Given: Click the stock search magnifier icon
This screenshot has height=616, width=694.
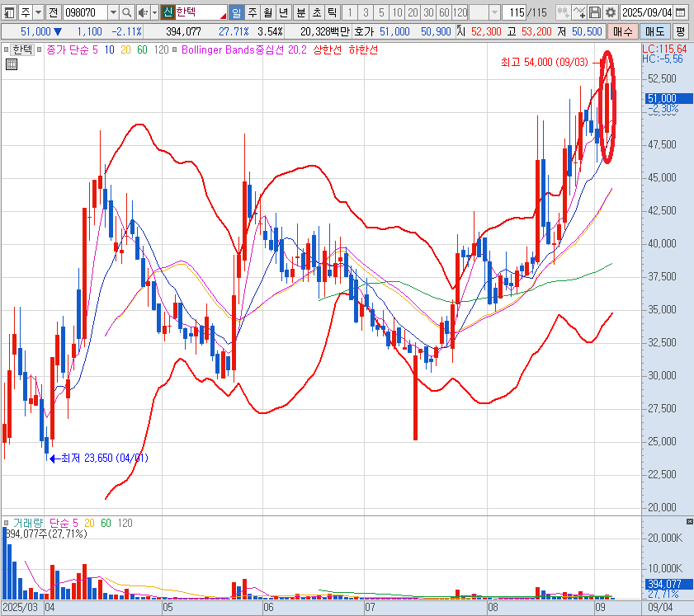Looking at the screenshot, I should tap(126, 12).
